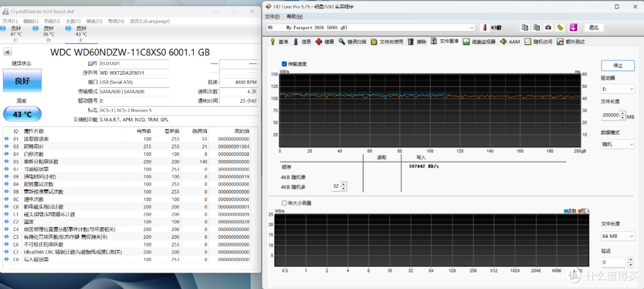Open the 帮助(H) menu in HD Tune
This screenshot has height=289, width=644.
[x=295, y=17]
